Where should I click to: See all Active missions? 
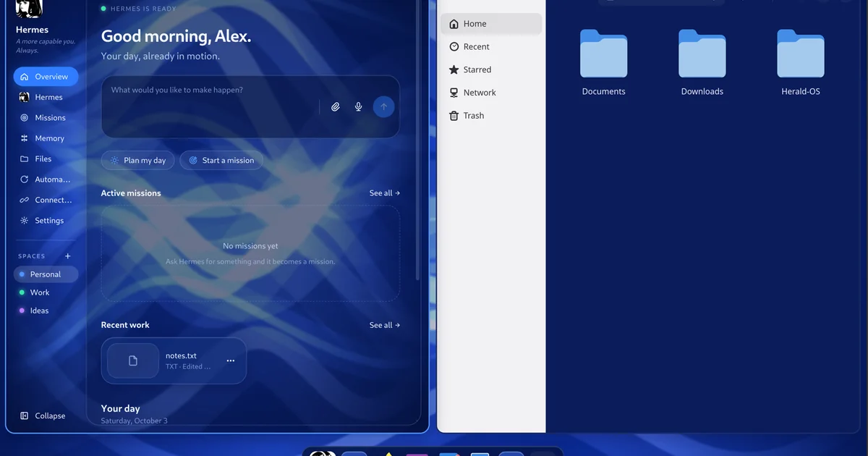coord(385,193)
